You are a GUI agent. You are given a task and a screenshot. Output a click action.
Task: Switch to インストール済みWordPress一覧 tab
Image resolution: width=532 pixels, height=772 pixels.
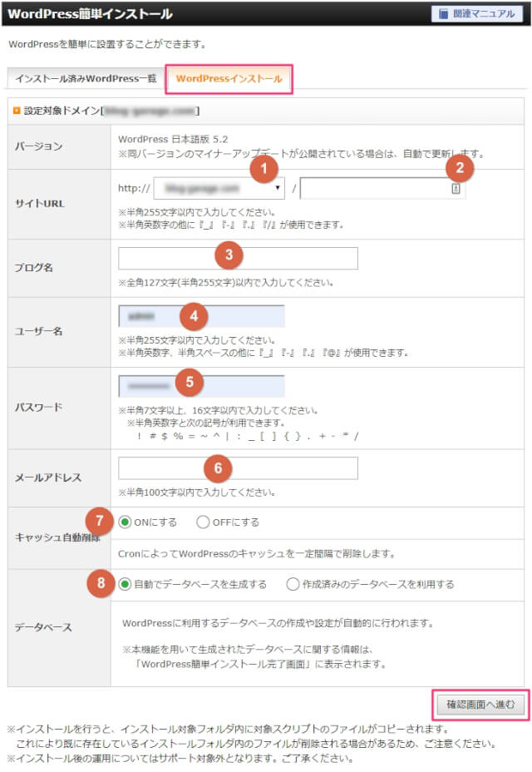coord(86,78)
